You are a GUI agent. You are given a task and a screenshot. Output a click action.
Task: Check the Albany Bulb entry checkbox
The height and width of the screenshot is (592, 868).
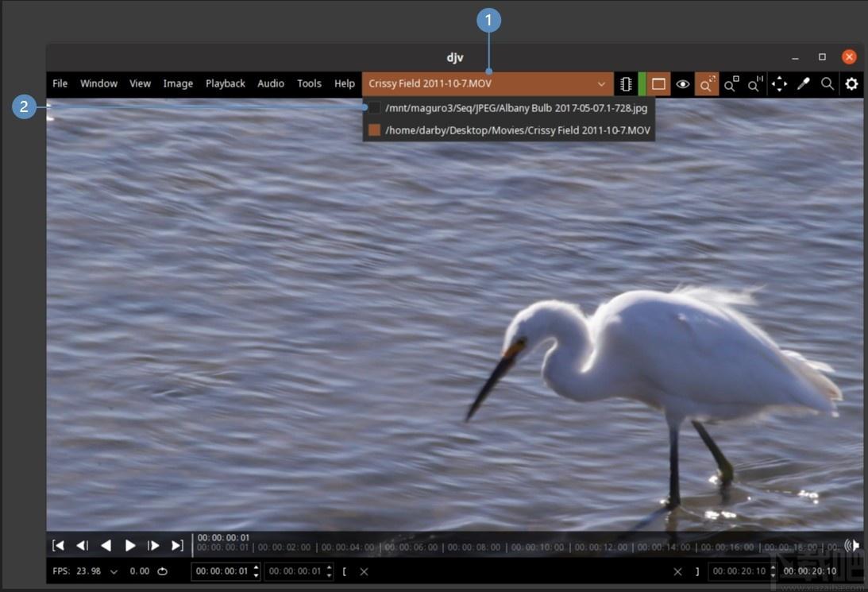pyautogui.click(x=375, y=108)
